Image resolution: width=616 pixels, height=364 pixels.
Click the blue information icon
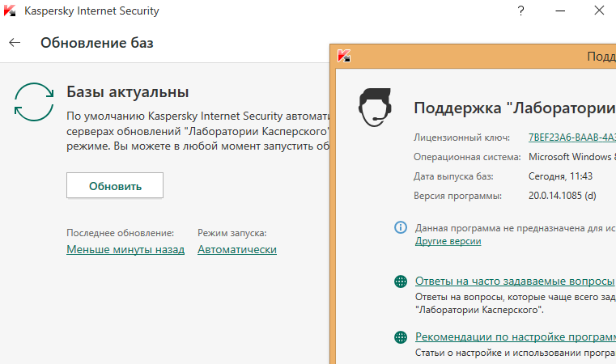(400, 227)
